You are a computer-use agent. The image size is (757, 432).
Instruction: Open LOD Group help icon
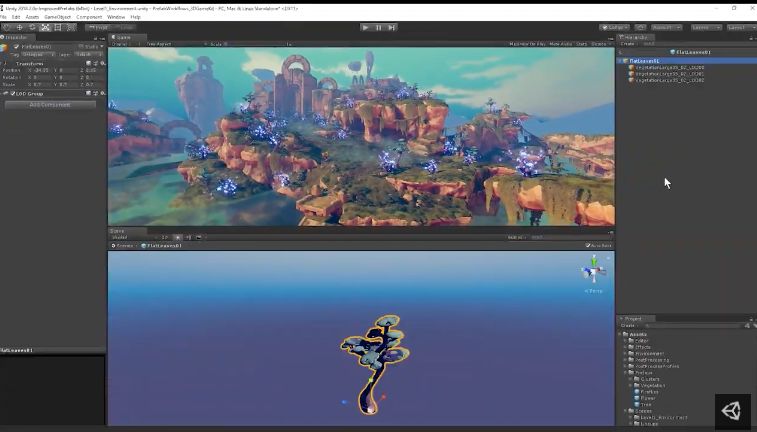(88, 93)
